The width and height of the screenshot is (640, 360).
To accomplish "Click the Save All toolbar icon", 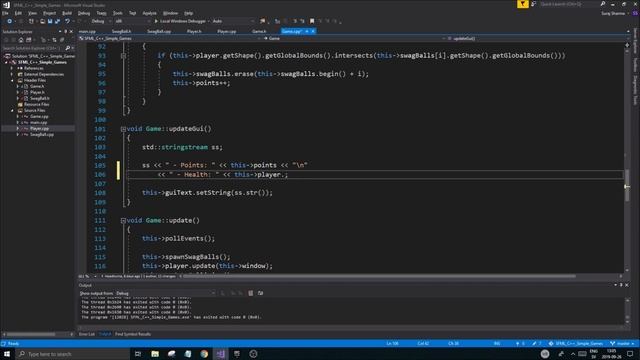I will [57, 21].
